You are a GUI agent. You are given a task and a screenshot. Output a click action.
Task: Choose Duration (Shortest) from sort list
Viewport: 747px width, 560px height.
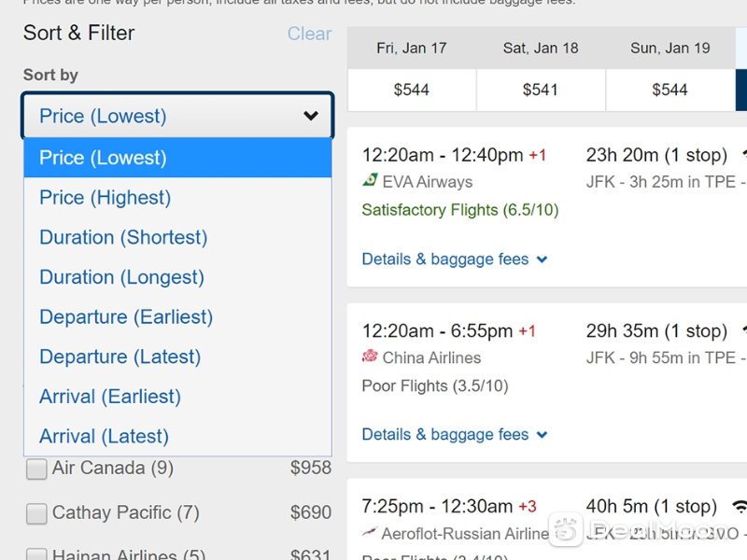(122, 237)
